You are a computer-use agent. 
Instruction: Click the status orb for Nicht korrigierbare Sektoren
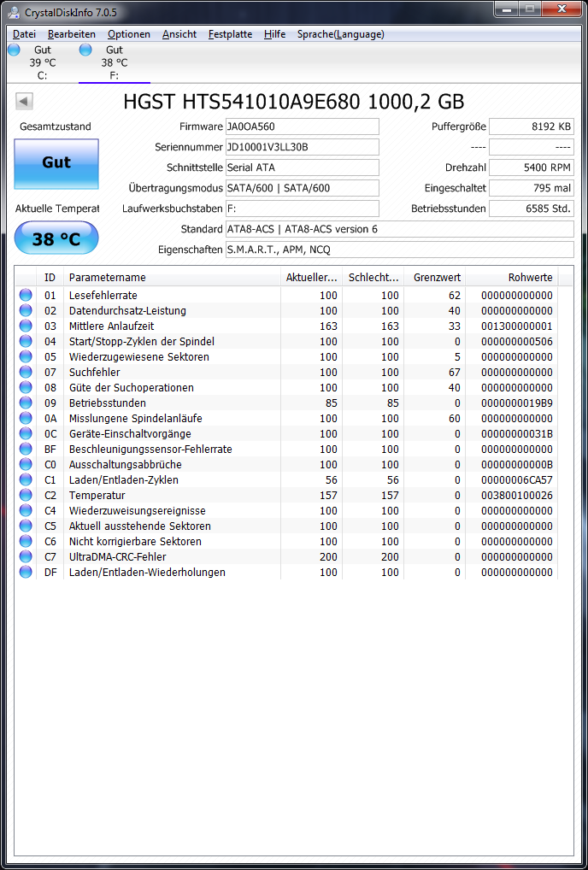click(x=26, y=541)
